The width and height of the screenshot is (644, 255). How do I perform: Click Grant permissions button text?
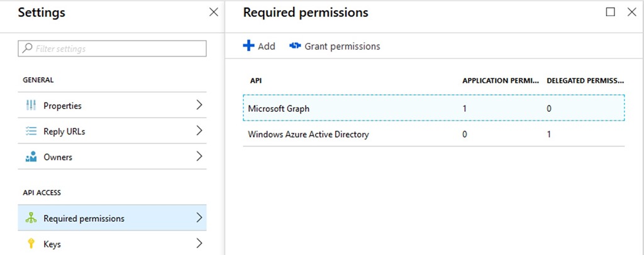tap(342, 46)
